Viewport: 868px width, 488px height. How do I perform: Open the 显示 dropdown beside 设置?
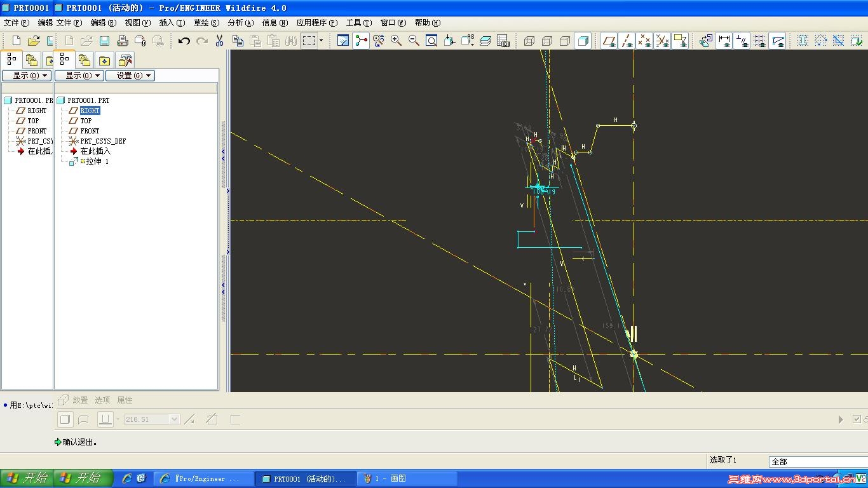(79, 76)
